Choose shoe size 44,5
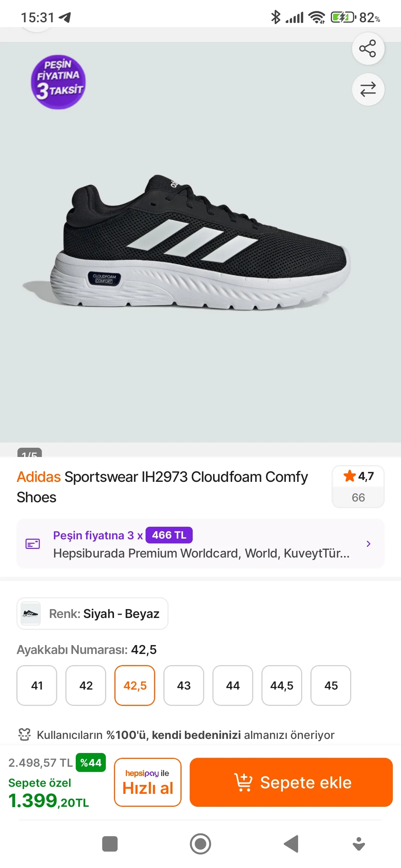Viewport: 401px width, 868px height. pos(282,685)
